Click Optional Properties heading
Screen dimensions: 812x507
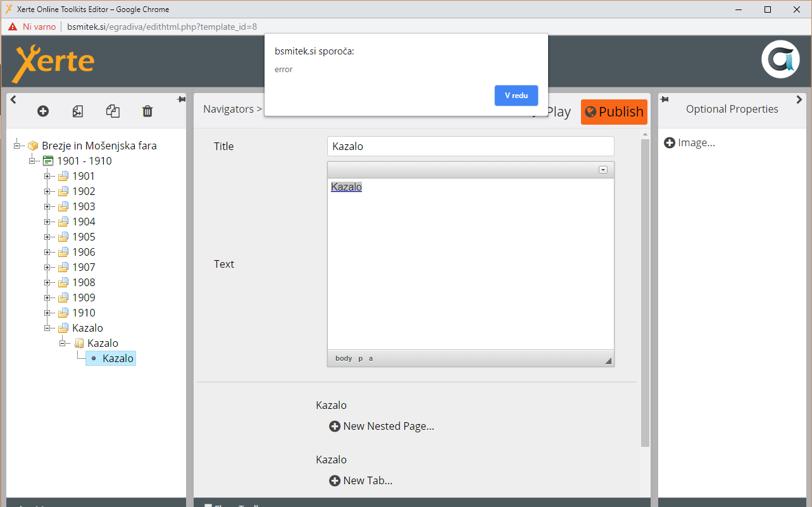732,109
